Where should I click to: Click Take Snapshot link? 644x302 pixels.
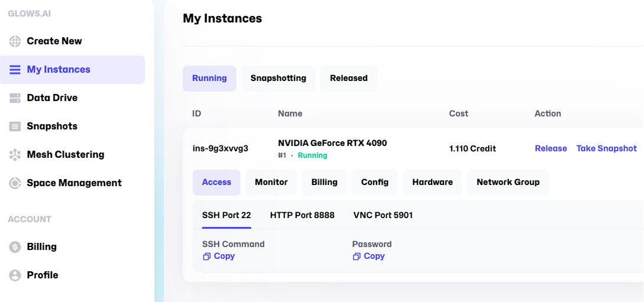(x=607, y=148)
